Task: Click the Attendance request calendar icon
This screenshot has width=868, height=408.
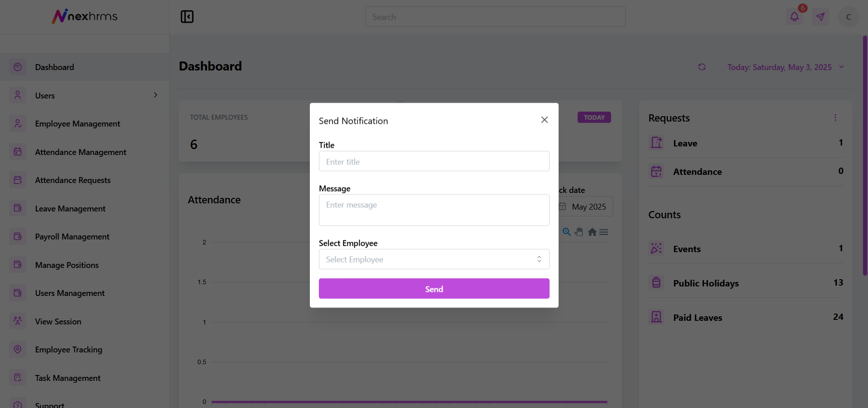Action: [x=656, y=171]
